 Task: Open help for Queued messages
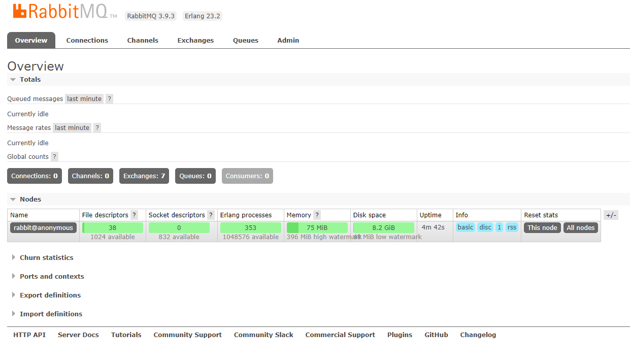pos(109,99)
